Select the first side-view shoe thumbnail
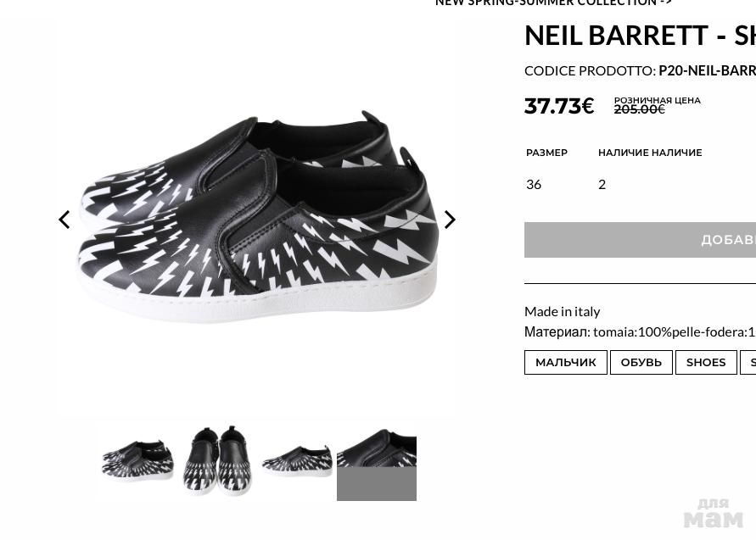Image resolution: width=756 pixels, height=540 pixels. click(137, 460)
